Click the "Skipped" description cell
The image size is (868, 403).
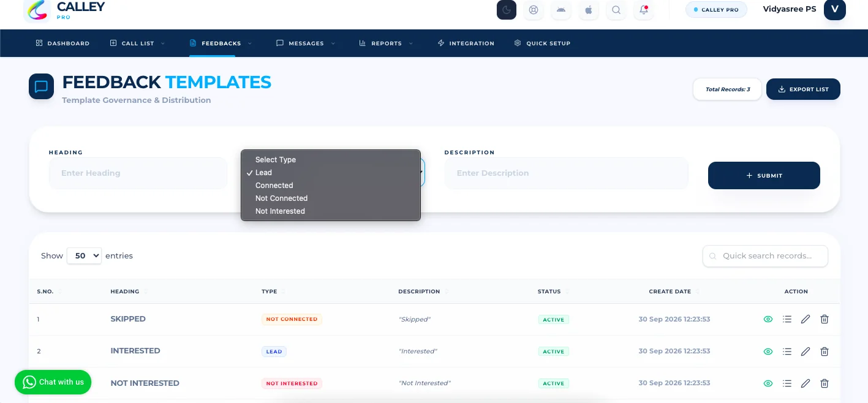(x=415, y=320)
